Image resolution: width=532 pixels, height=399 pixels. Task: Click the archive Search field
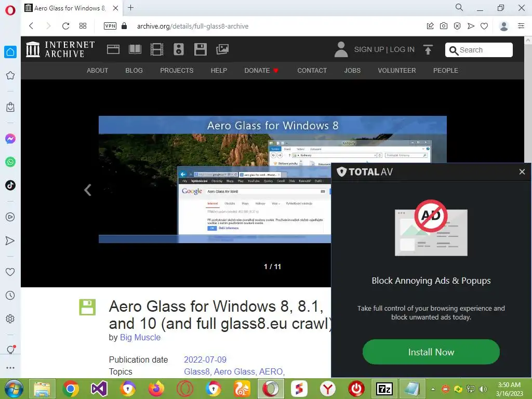pos(478,50)
